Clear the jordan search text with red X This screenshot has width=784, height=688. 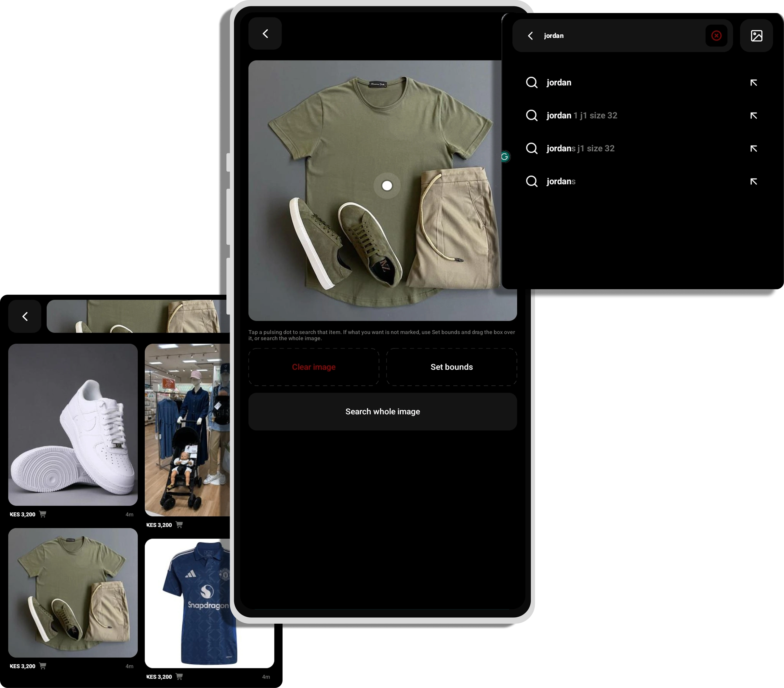pos(716,36)
